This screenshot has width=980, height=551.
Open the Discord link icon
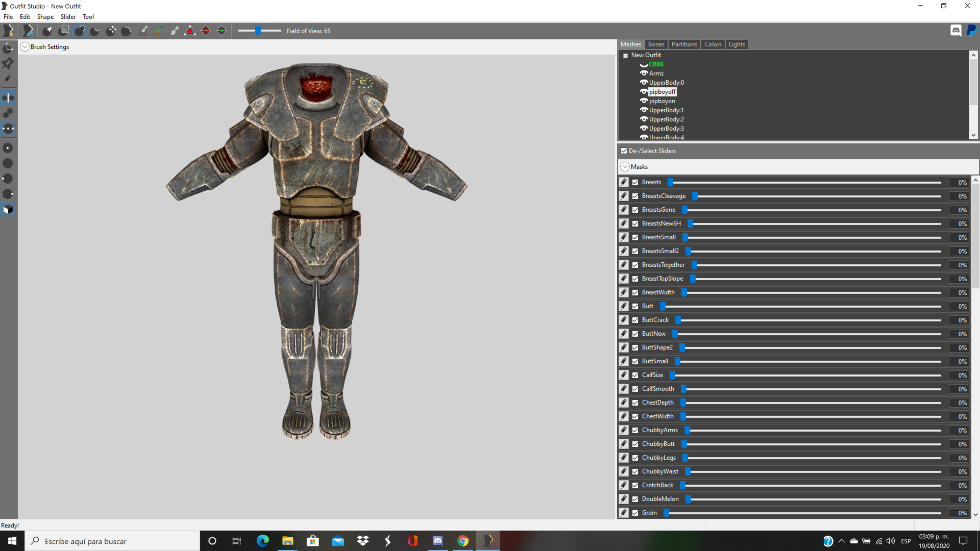pos(956,31)
